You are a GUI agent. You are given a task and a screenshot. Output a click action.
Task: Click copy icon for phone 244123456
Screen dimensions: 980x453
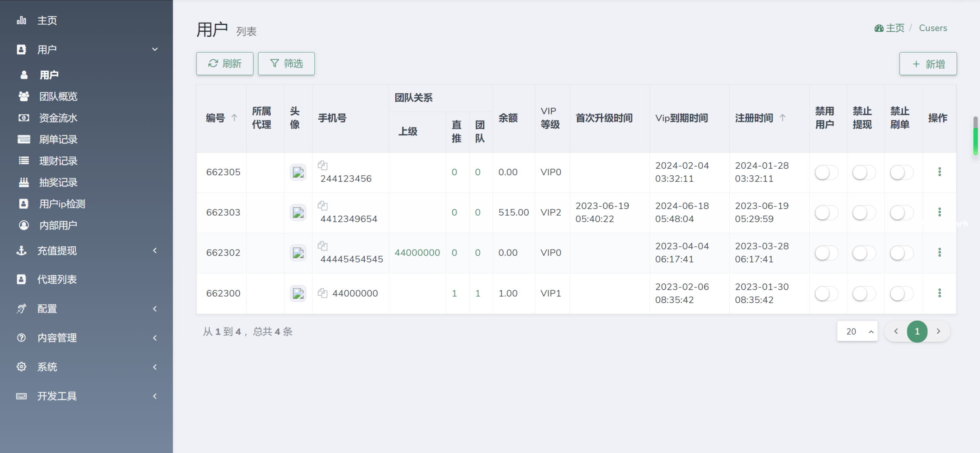tap(323, 165)
